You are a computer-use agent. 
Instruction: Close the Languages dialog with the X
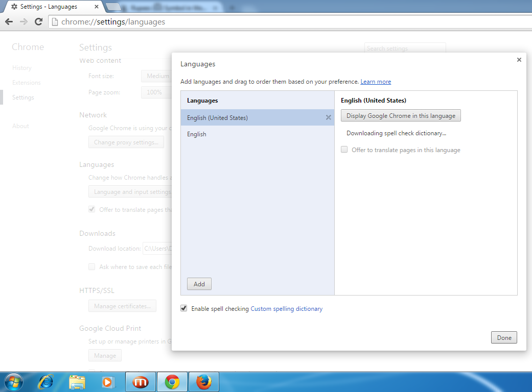[519, 60]
